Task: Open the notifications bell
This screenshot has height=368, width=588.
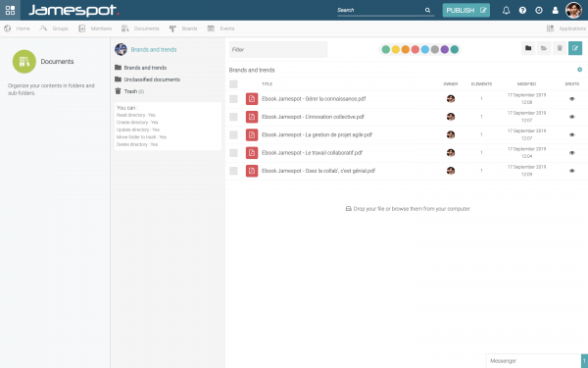Action: point(506,10)
